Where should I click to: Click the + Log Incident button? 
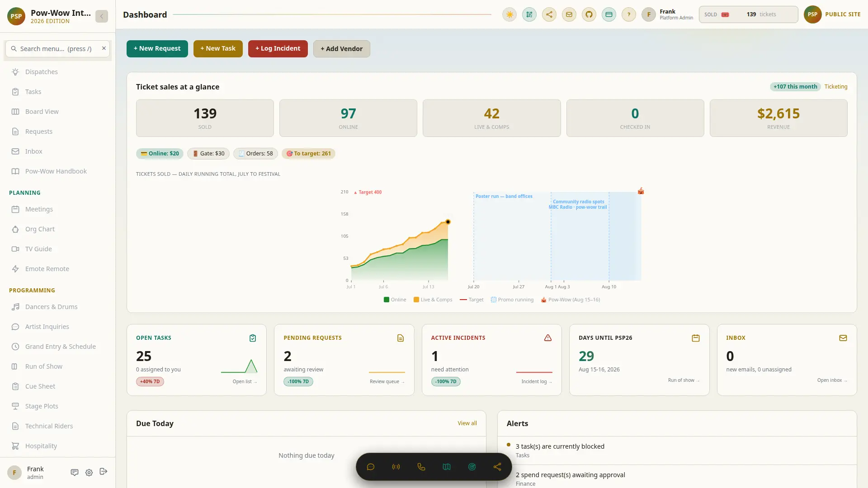click(278, 49)
